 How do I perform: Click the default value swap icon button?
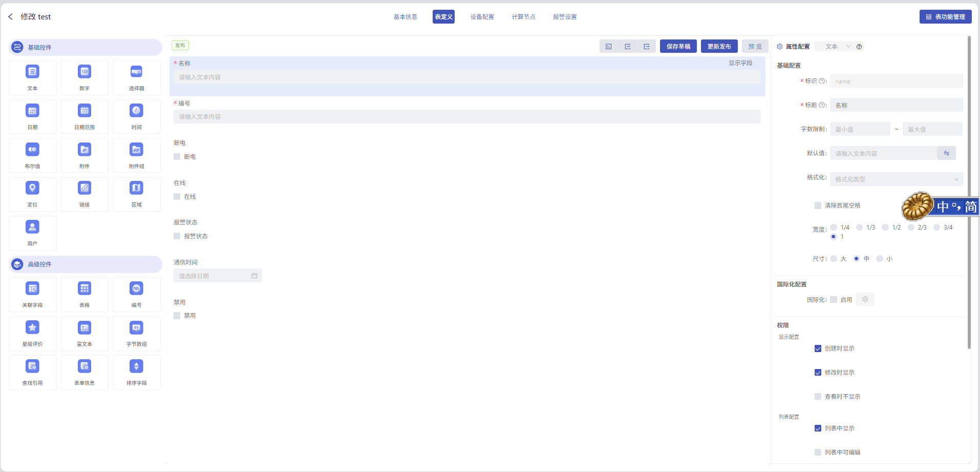947,153
